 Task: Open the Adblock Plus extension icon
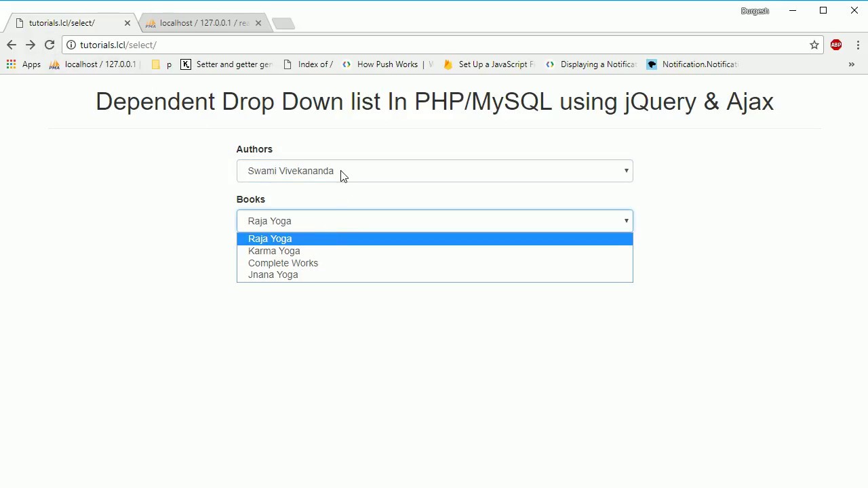coord(836,45)
